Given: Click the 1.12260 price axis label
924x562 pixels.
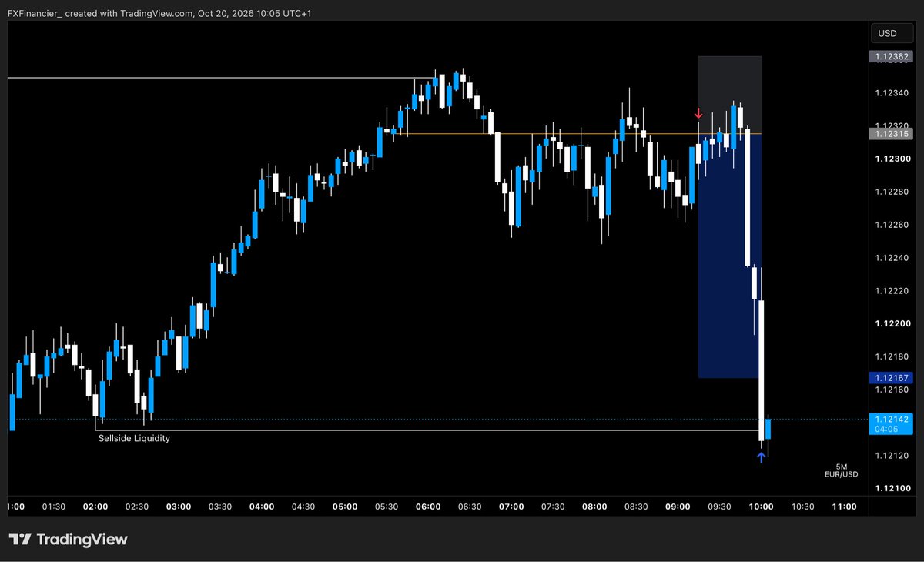Looking at the screenshot, I should point(892,225).
